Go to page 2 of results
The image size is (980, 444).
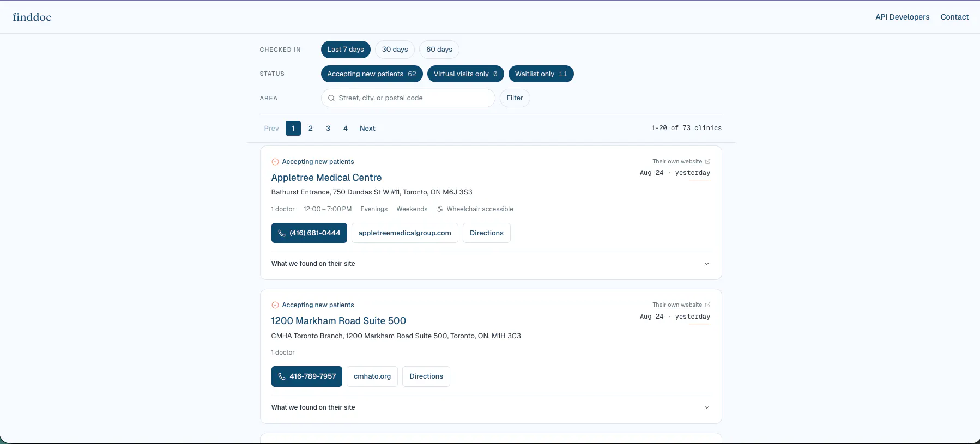click(x=311, y=129)
